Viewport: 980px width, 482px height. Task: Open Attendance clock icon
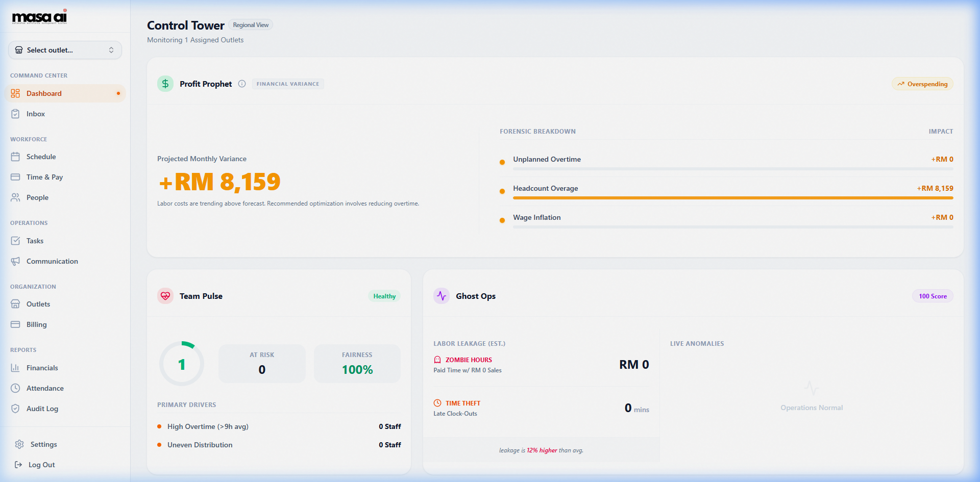coord(15,388)
